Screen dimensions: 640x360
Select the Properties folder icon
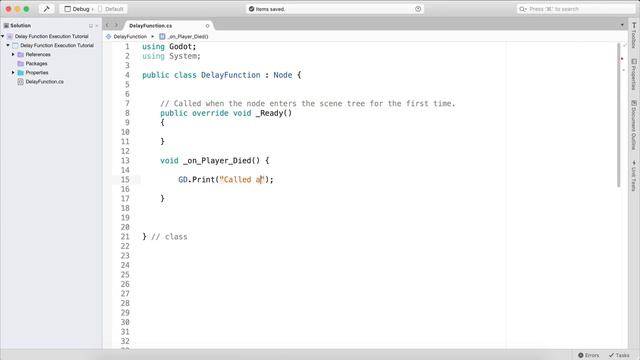20,73
